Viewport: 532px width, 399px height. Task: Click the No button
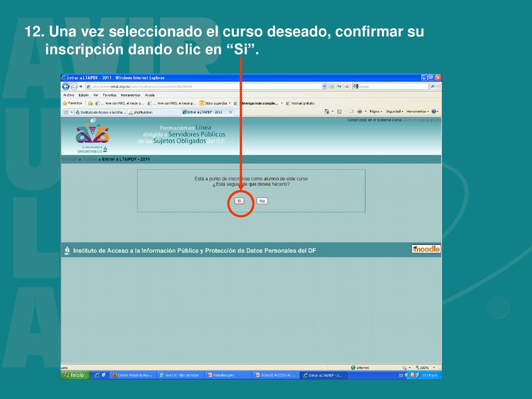[x=262, y=201]
